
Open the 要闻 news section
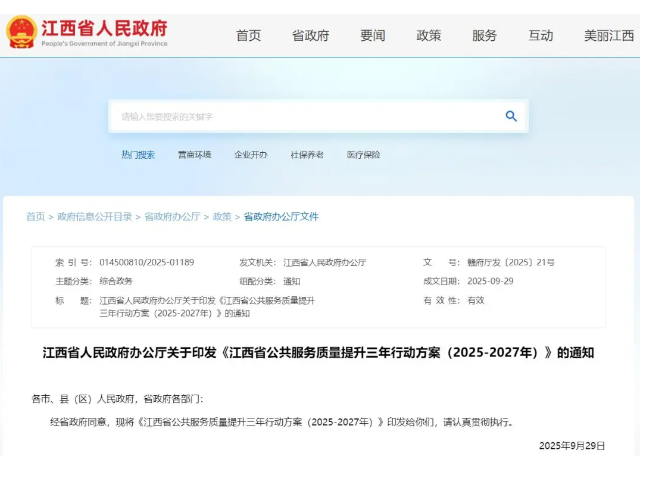click(x=372, y=36)
